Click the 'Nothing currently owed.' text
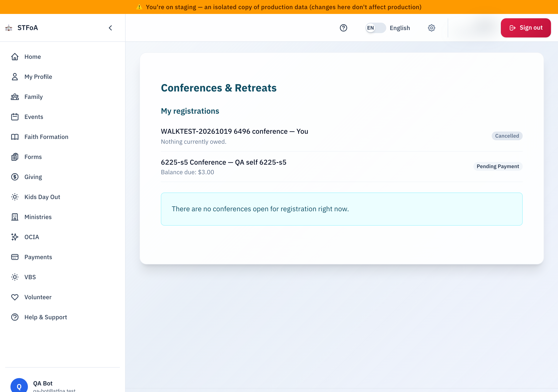 point(194,142)
